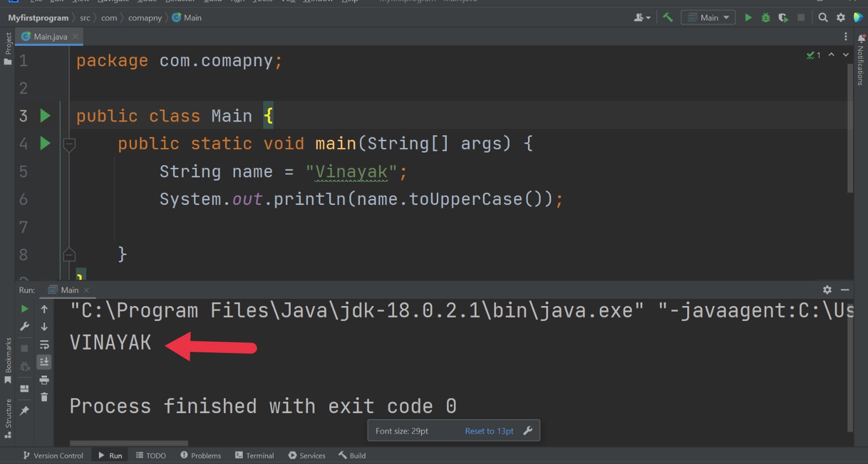
Task: Toggle Soft-Wrap in Run console
Action: pyautogui.click(x=44, y=345)
